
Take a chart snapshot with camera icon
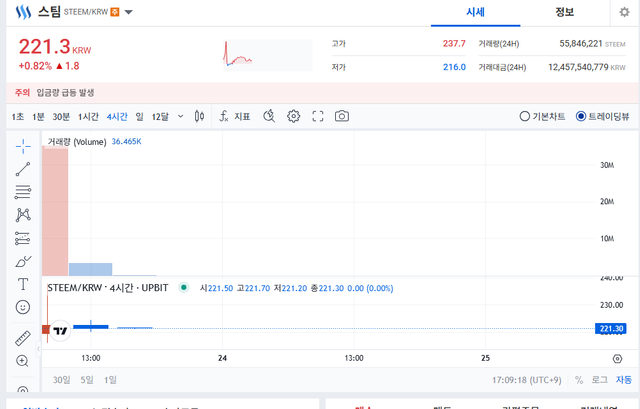click(x=342, y=116)
